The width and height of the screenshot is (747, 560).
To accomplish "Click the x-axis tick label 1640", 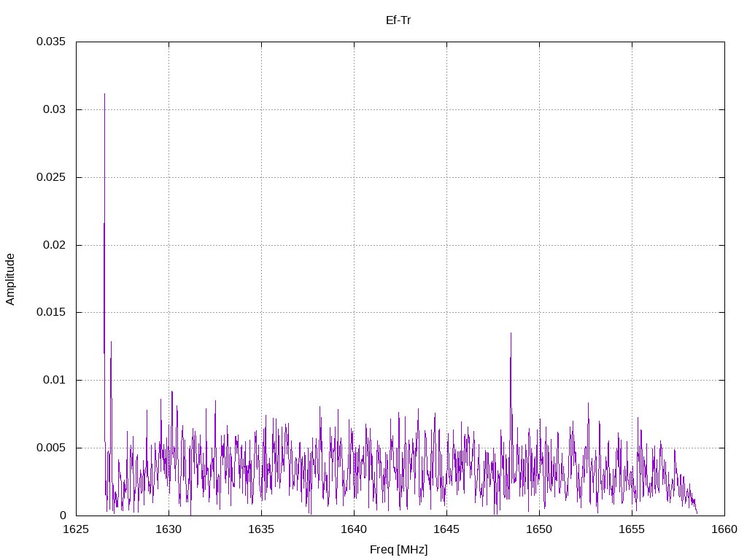I will pyautogui.click(x=354, y=529).
